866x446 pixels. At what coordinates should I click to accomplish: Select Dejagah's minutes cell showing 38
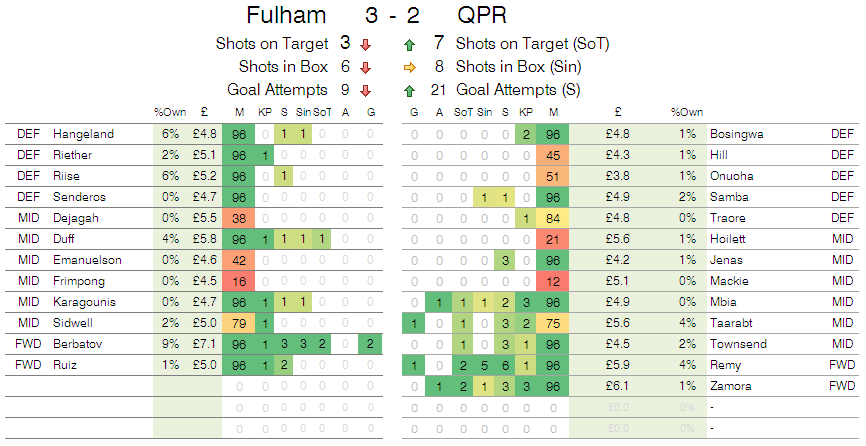click(x=239, y=219)
